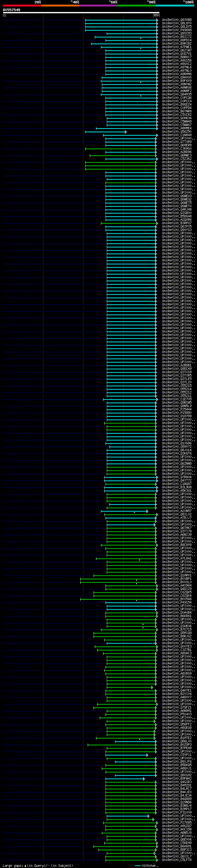Viewport: 197px width, 868px height.
Task: Open hit UniRef100_Q8LDY5
Action: 177,26
